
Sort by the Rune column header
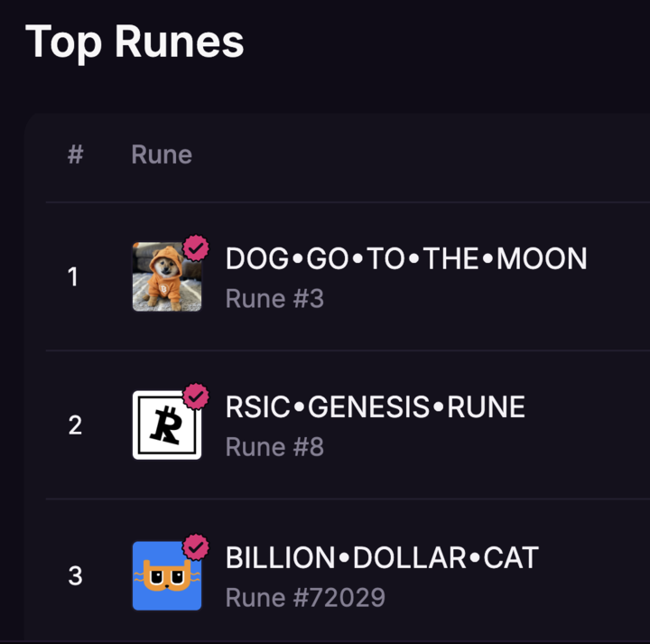tap(162, 154)
